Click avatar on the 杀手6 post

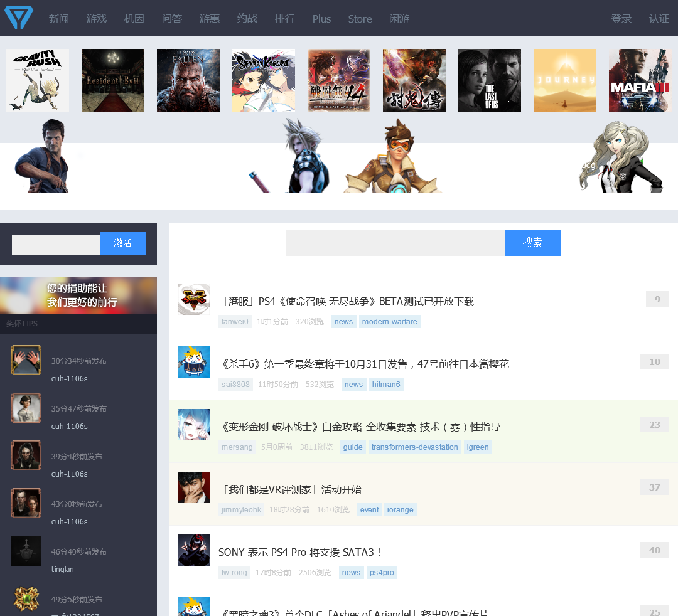click(194, 362)
